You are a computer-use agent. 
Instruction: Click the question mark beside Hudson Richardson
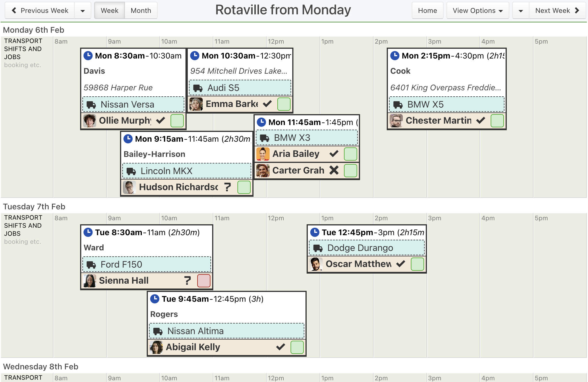tap(227, 187)
